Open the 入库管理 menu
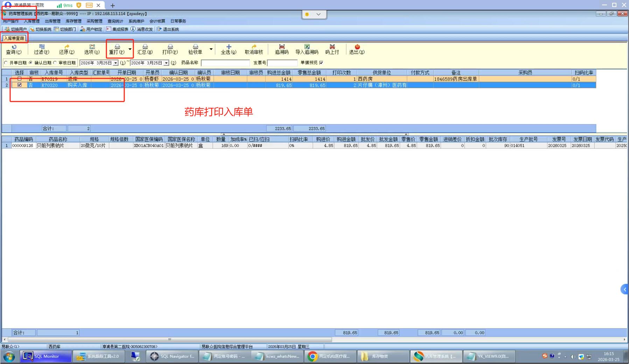629x364 pixels. pyautogui.click(x=32, y=21)
